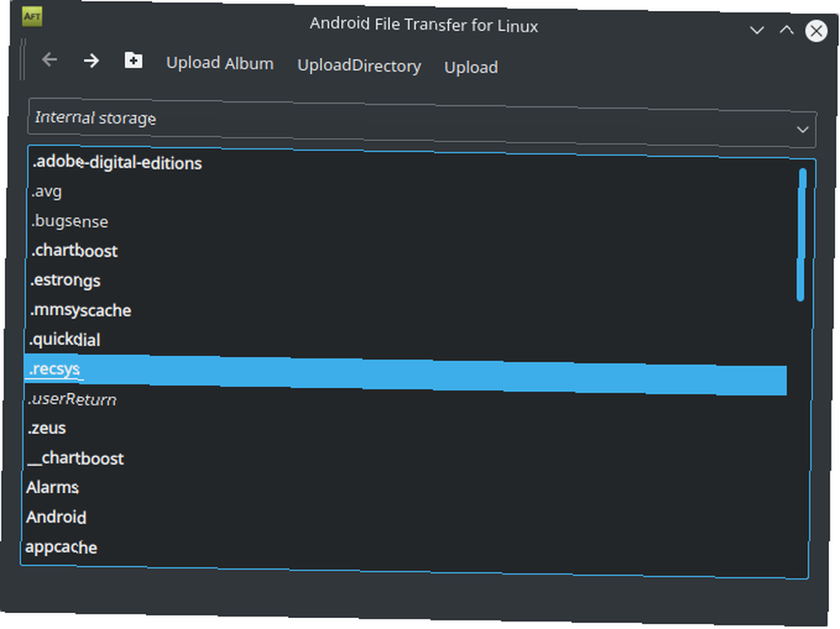This screenshot has width=840, height=629.
Task: Close the Android File Transfer window
Action: pyautogui.click(x=816, y=31)
